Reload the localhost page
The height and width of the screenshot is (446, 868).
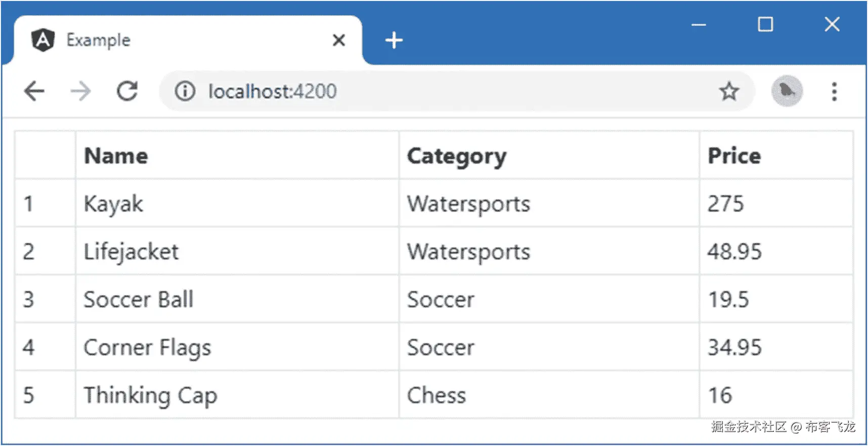[127, 92]
